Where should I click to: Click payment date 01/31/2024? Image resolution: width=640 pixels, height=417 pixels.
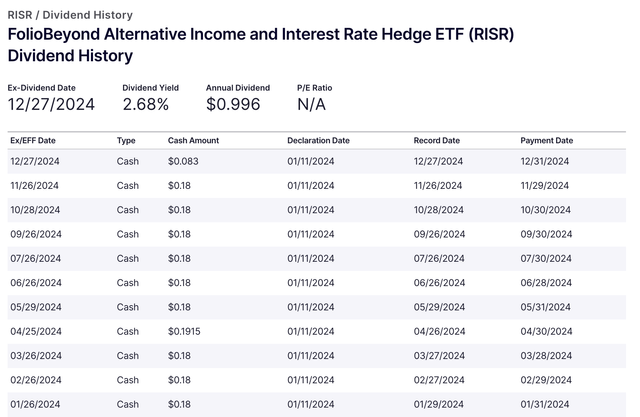click(x=544, y=404)
